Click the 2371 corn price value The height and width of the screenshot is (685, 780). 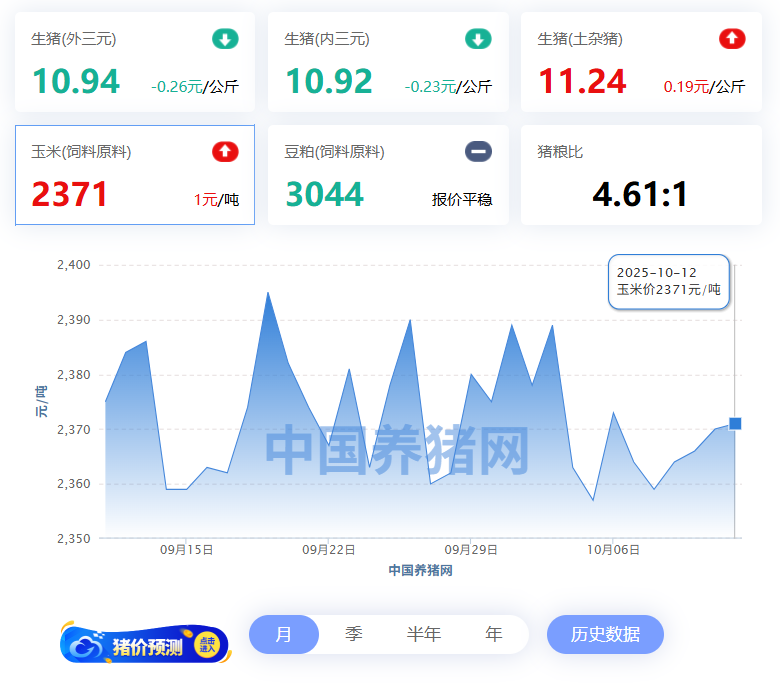coord(70,194)
